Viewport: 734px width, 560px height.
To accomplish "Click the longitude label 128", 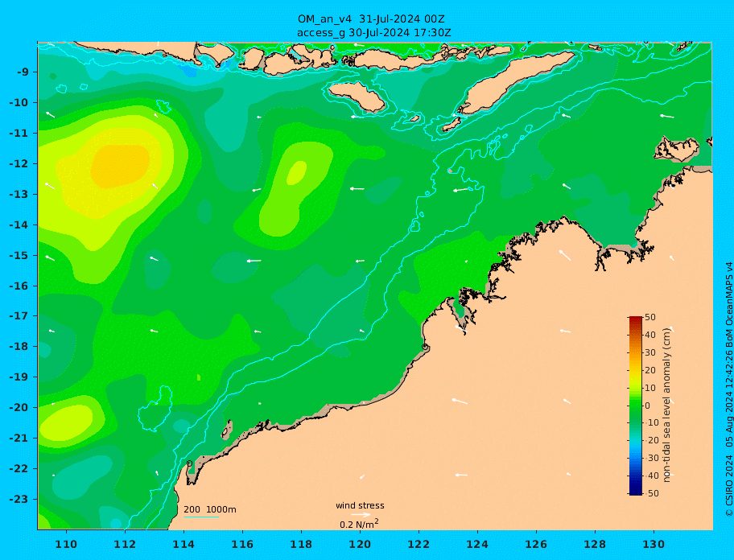I will pyautogui.click(x=595, y=544).
